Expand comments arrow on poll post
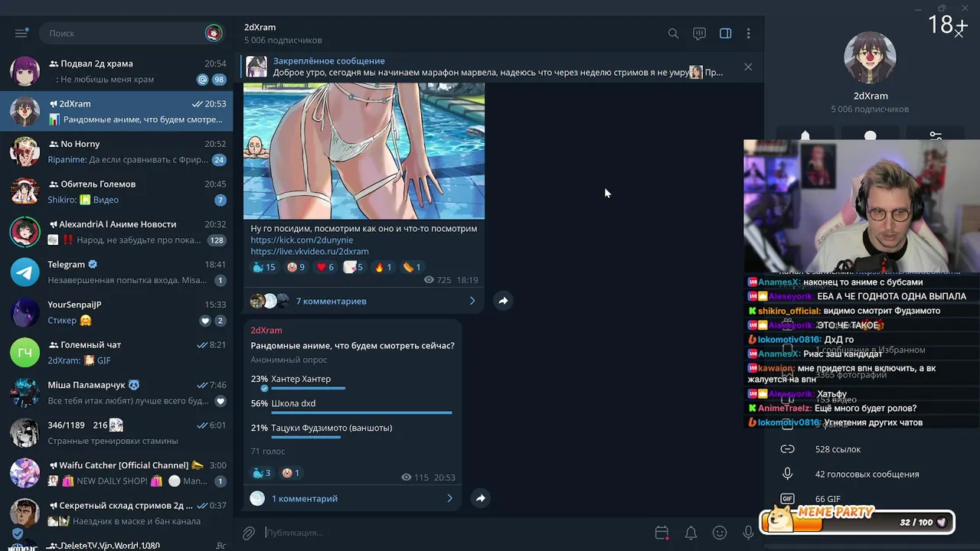This screenshot has width=980, height=551. coord(449,498)
